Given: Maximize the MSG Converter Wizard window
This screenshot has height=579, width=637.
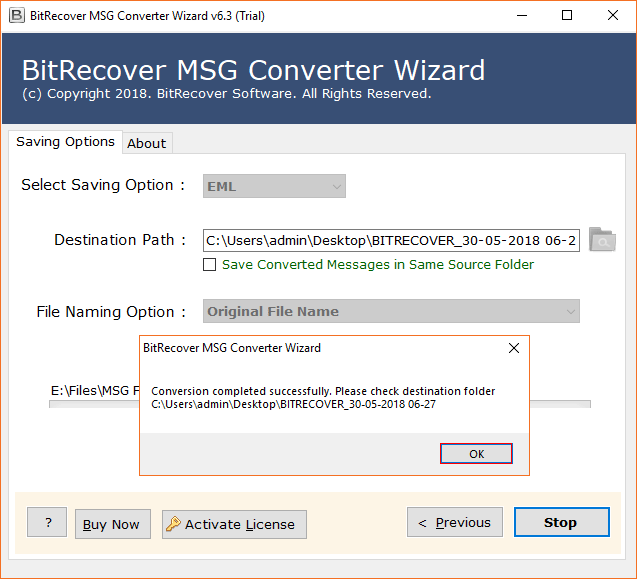Looking at the screenshot, I should 567,15.
